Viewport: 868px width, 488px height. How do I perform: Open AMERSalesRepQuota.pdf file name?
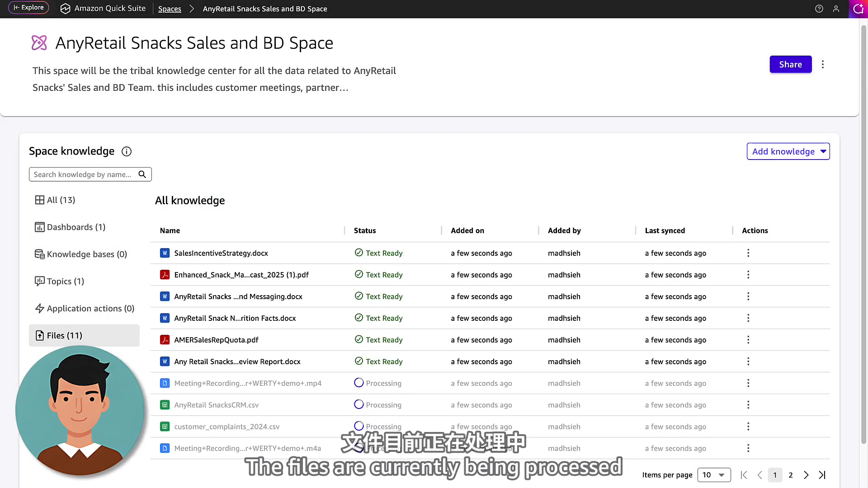[217, 340]
